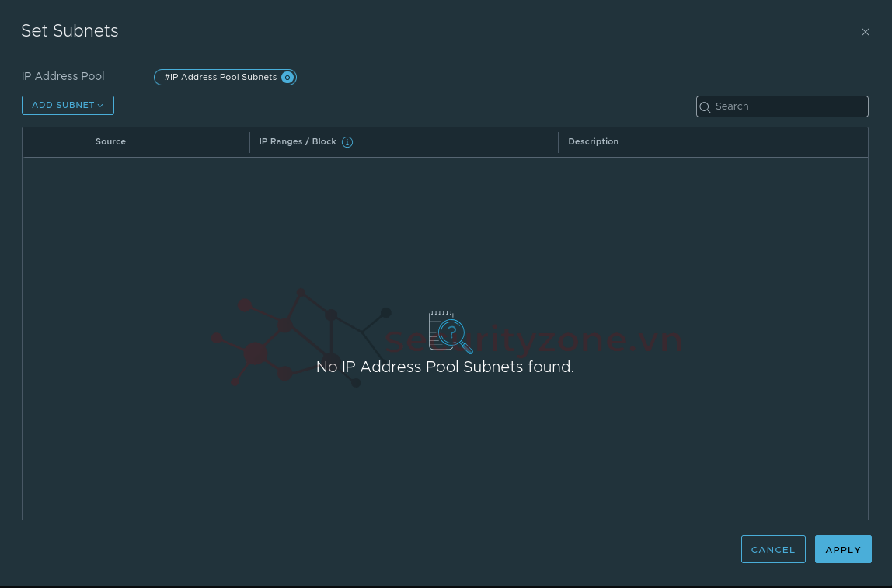Click the separator between Source and IP Ranges columns
This screenshot has width=892, height=588.
249,142
